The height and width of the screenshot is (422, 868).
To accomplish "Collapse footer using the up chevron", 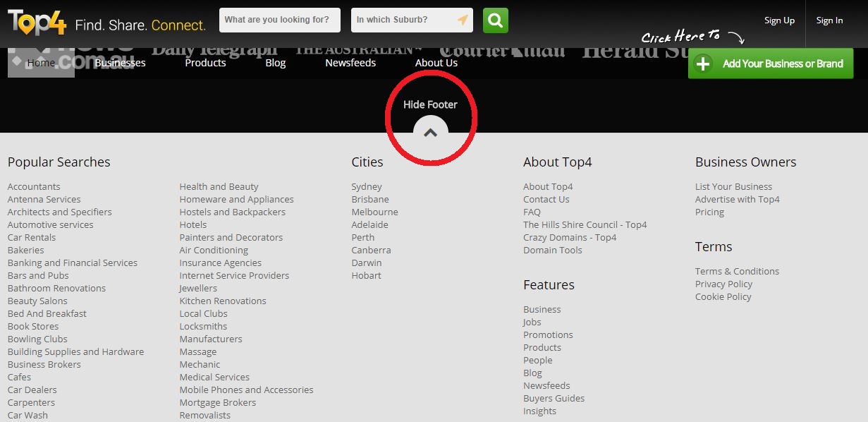I will click(430, 132).
